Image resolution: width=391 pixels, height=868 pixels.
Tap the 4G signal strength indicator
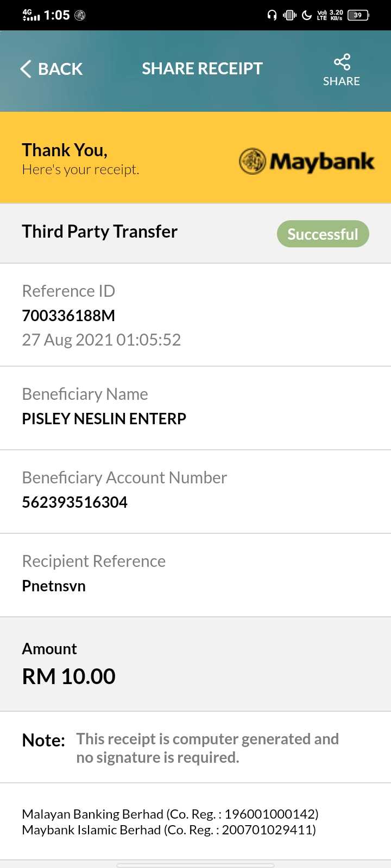click(31, 15)
